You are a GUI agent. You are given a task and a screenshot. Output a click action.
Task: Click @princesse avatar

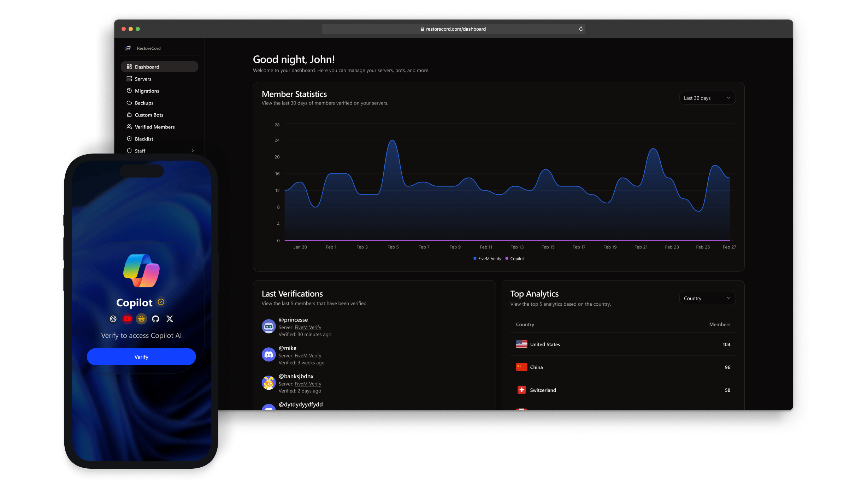(x=268, y=326)
